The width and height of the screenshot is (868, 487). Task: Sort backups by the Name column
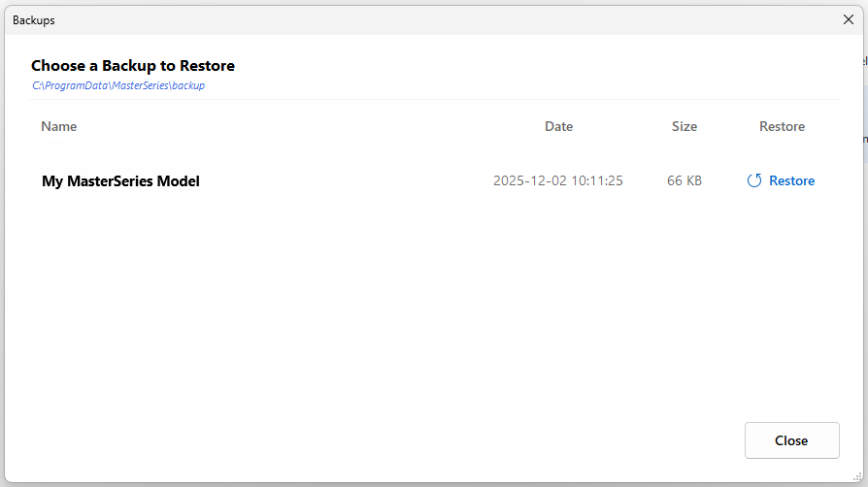coord(58,126)
